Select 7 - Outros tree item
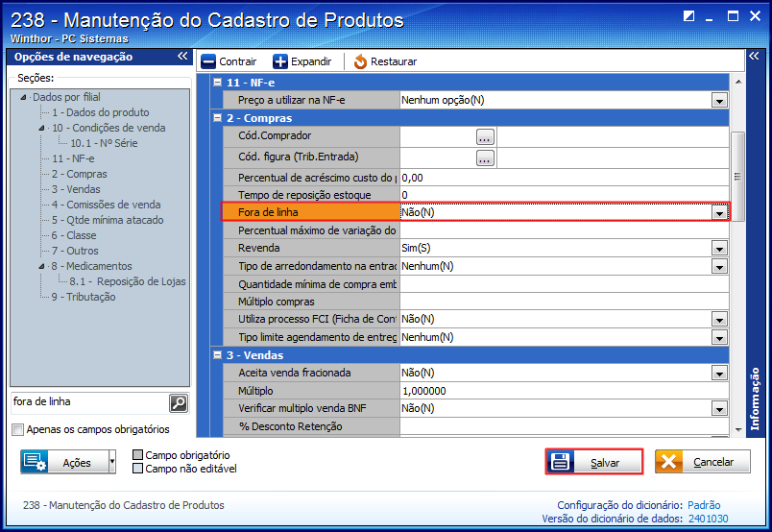The width and height of the screenshot is (772, 532). tap(75, 251)
